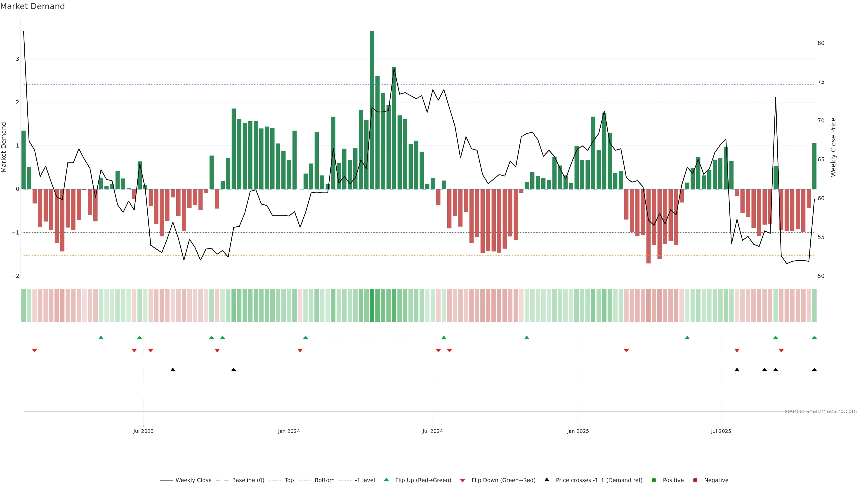Viewport: 868px width, 488px height.
Task: Click leftmost red Flip Down chart marker
Action: (x=34, y=351)
